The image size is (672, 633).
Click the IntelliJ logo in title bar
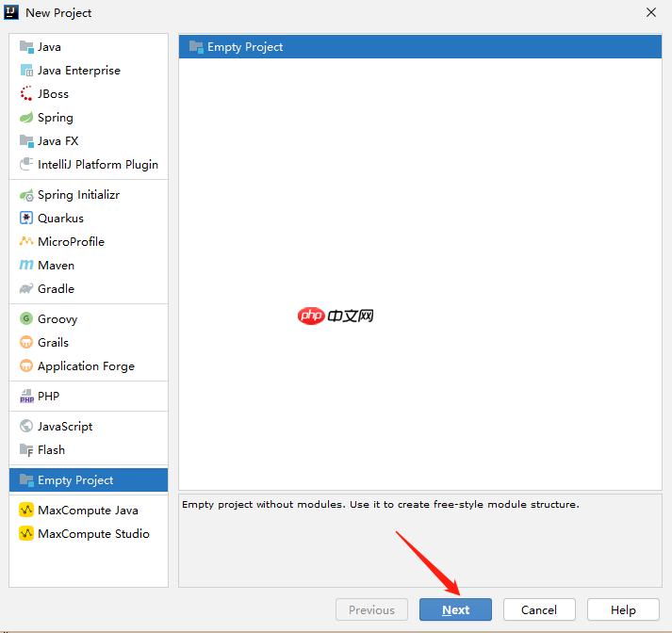[11, 12]
